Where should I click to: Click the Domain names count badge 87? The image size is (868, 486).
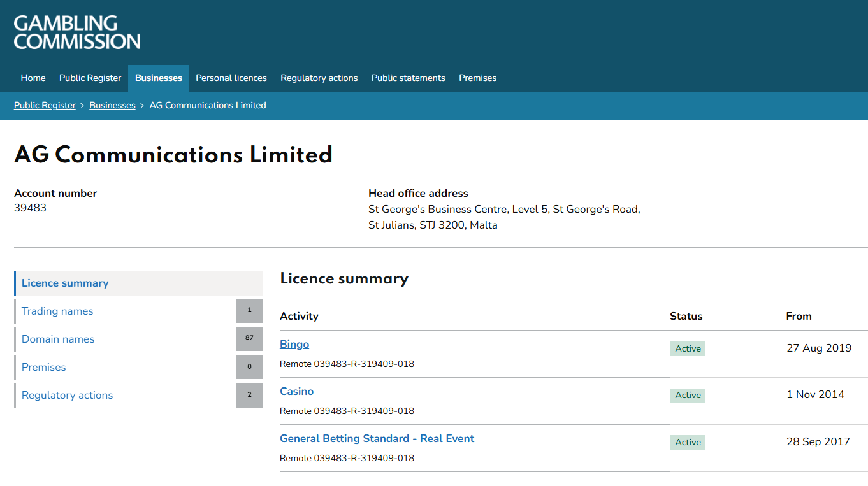[249, 339]
